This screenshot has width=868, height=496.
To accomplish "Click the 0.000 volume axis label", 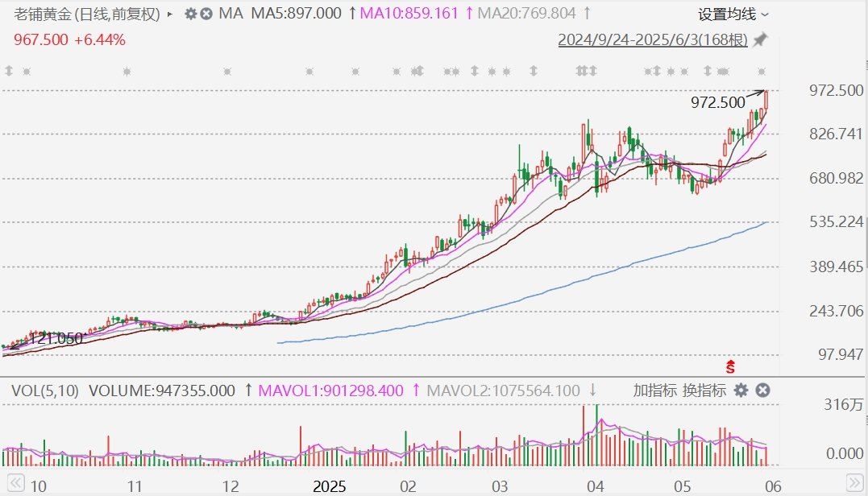I will click(844, 453).
